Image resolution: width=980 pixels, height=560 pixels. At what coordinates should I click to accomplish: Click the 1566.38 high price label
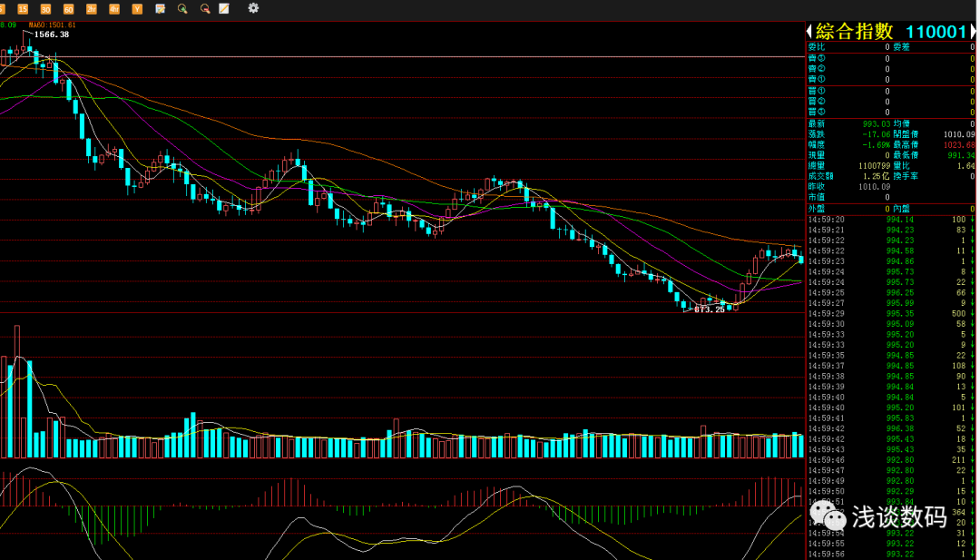tap(51, 34)
